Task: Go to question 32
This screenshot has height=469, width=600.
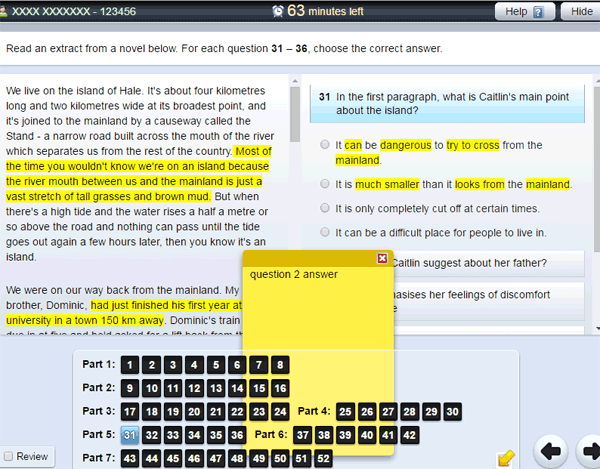Action: click(152, 435)
